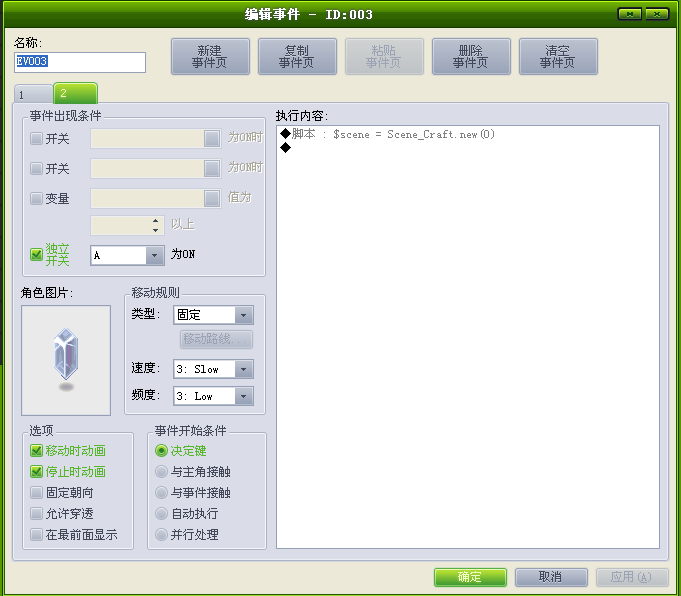This screenshot has height=596, width=681.
Task: Click the first 开关 selector button
Action: [212, 139]
